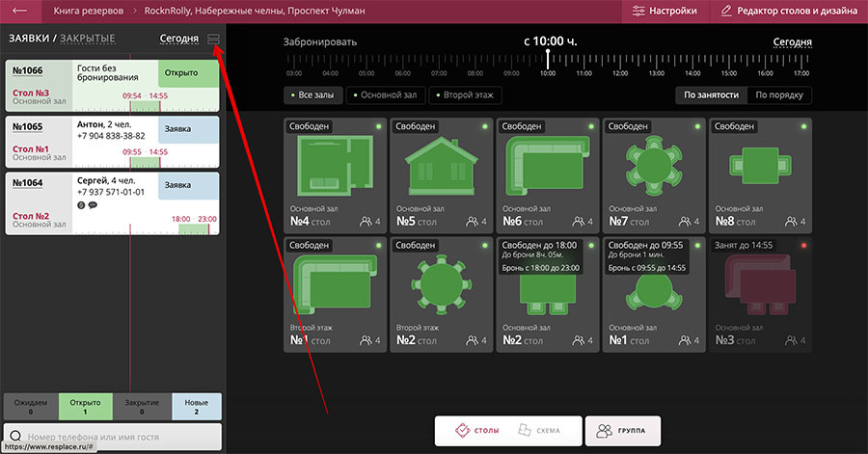Click guests capacity icon on table №4
The width and height of the screenshot is (868, 454).
[366, 222]
